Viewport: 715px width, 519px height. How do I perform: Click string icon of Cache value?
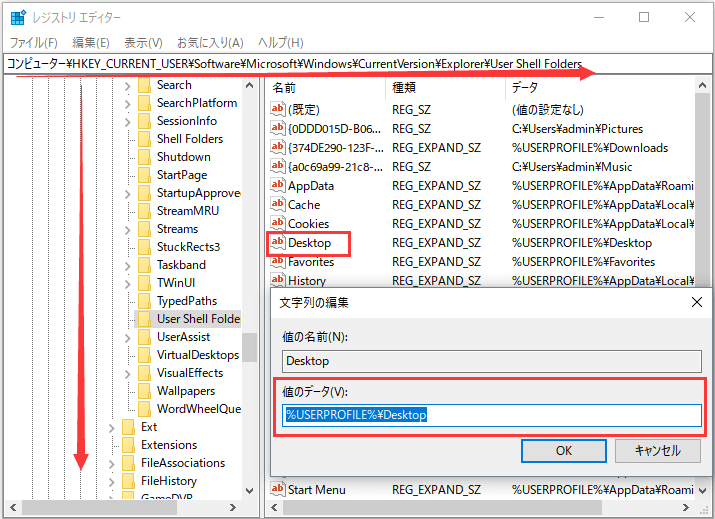277,205
